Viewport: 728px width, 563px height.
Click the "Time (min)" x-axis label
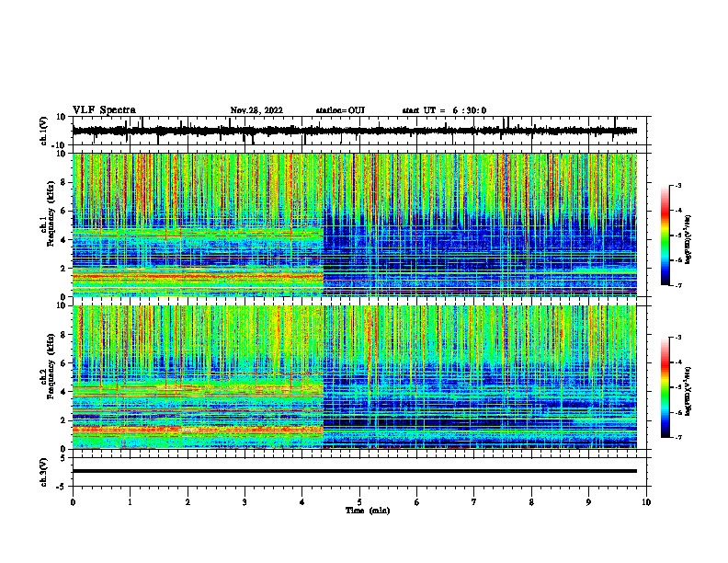pos(368,511)
